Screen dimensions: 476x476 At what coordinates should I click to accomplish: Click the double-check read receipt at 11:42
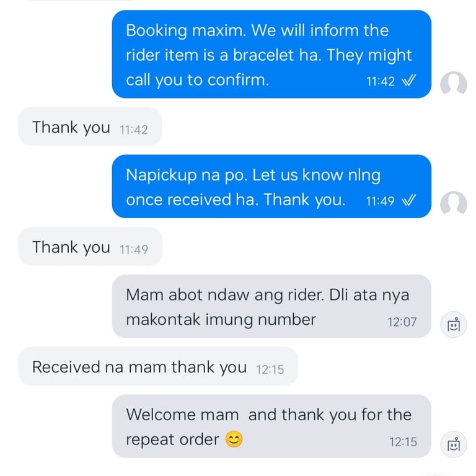[408, 81]
